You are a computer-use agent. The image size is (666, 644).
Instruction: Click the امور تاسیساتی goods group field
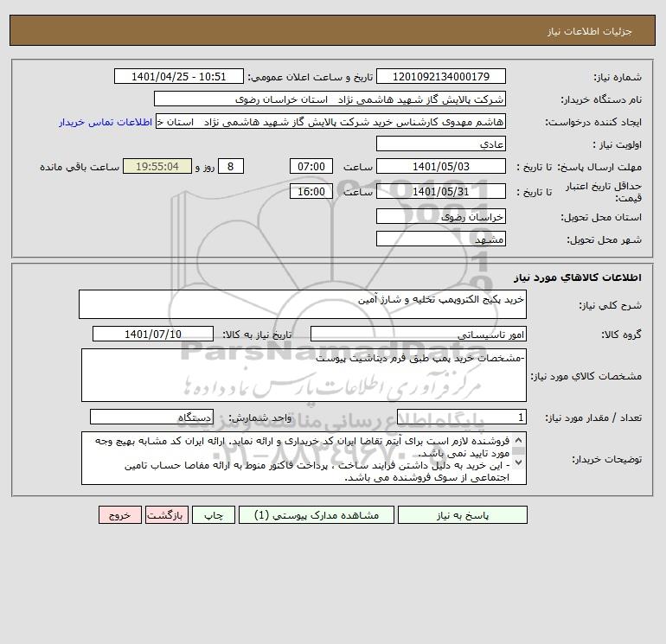coord(419,334)
